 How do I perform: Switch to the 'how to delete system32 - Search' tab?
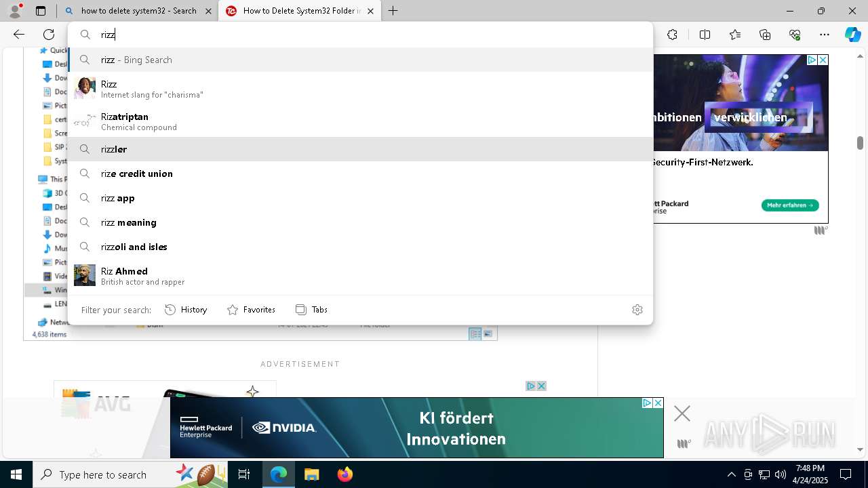point(138,11)
